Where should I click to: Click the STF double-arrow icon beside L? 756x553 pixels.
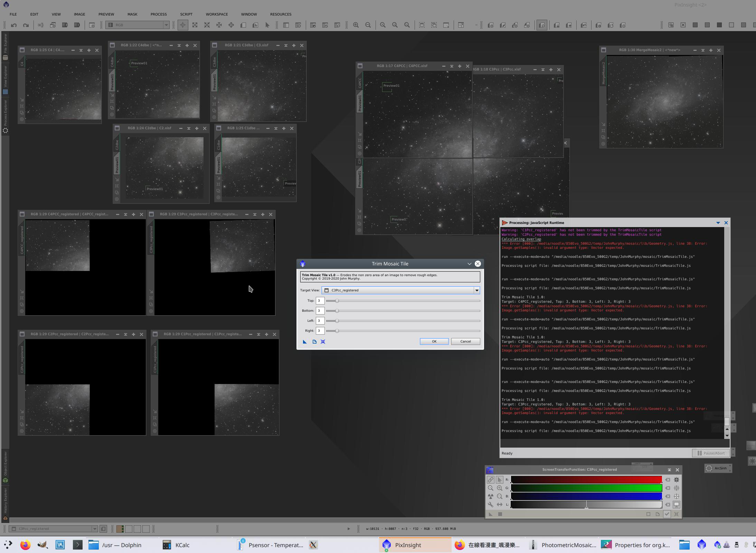(500, 505)
